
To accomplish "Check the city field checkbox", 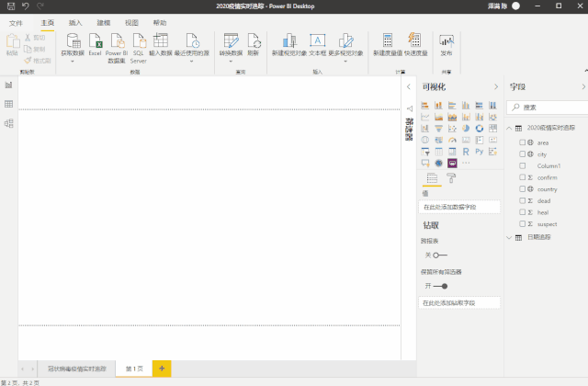I will 522,154.
